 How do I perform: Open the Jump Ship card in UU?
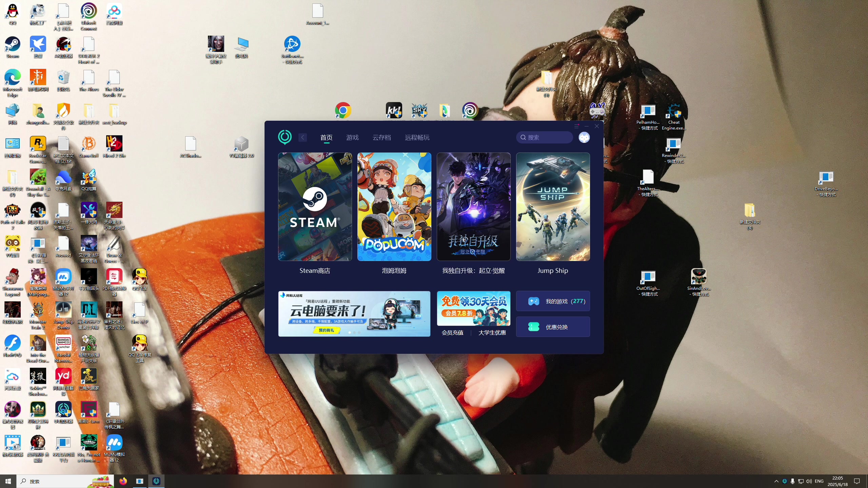[x=553, y=213]
